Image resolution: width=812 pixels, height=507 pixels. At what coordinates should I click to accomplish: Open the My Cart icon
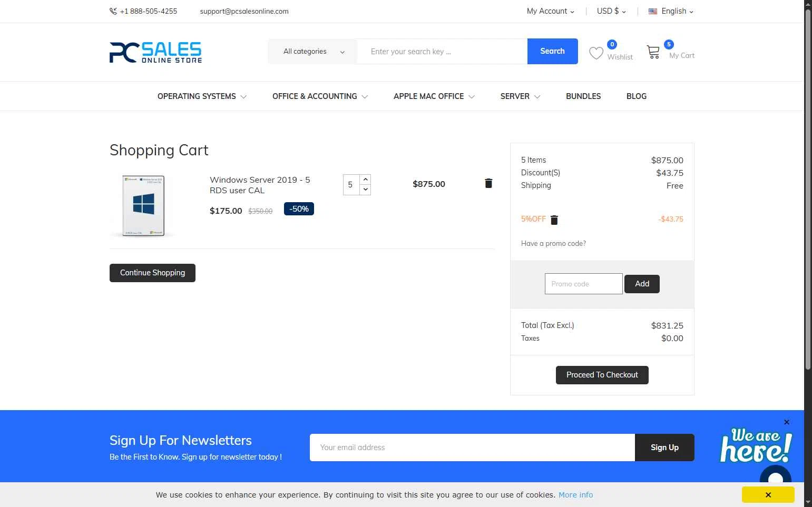click(x=653, y=52)
